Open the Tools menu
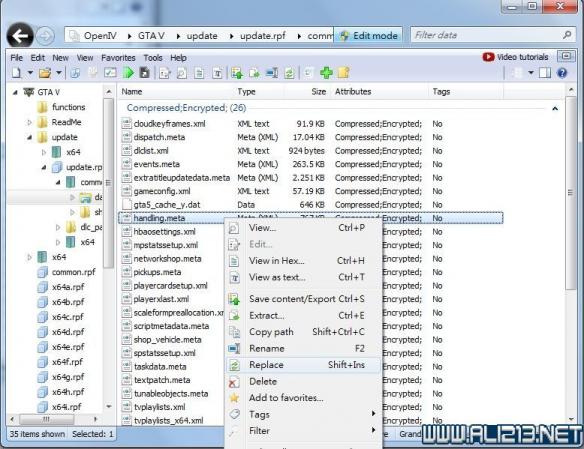The height and width of the screenshot is (449, 584). click(153, 58)
